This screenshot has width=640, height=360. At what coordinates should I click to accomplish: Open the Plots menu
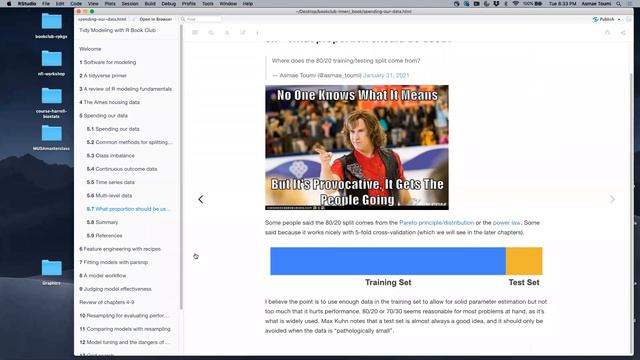tap(110, 4)
